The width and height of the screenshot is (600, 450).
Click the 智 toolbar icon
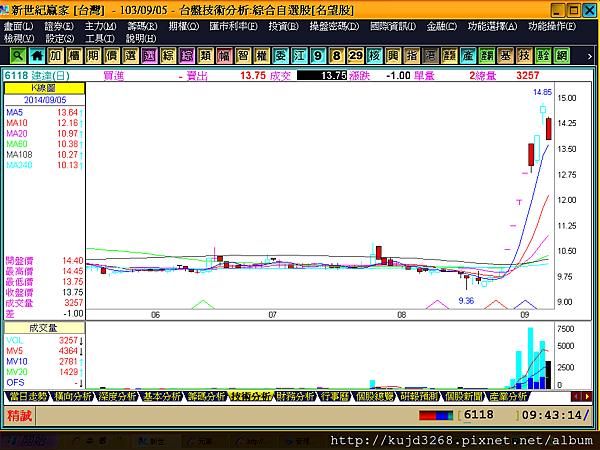(243, 56)
